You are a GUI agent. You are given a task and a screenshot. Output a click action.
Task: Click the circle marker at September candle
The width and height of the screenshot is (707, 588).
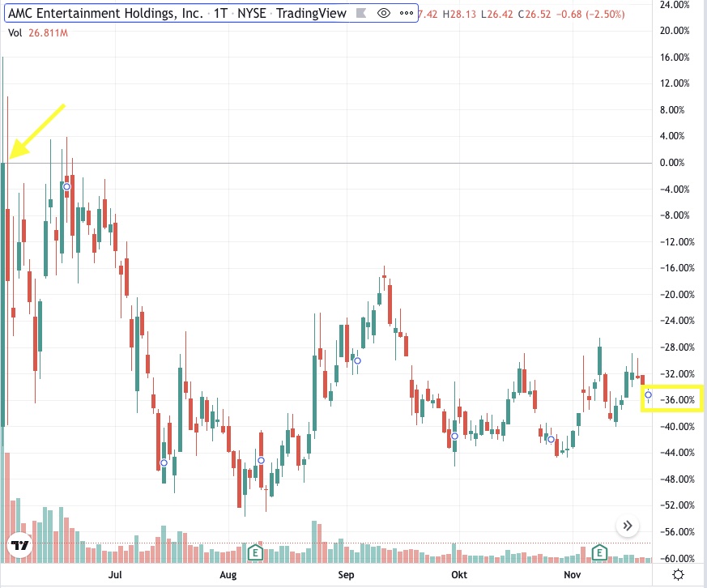[x=358, y=360]
